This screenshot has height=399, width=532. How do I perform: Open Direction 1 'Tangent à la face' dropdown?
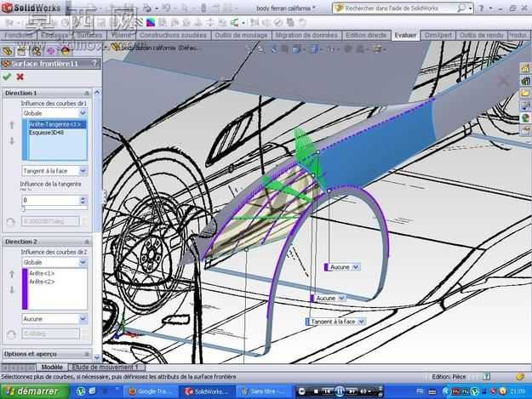pyautogui.click(x=83, y=171)
